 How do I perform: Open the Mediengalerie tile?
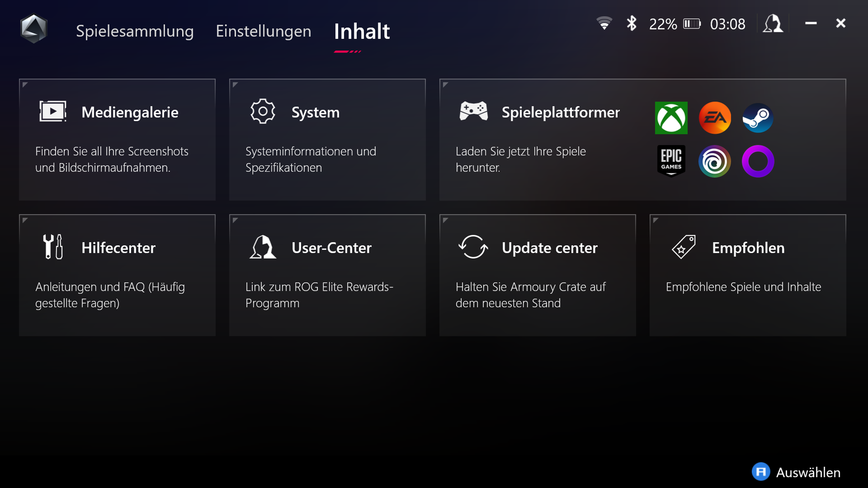117,139
